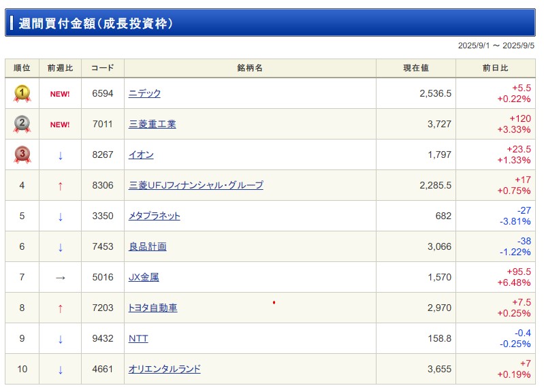Click the gold rank 1 medal icon
This screenshot has width=544, height=392.
pos(22,94)
